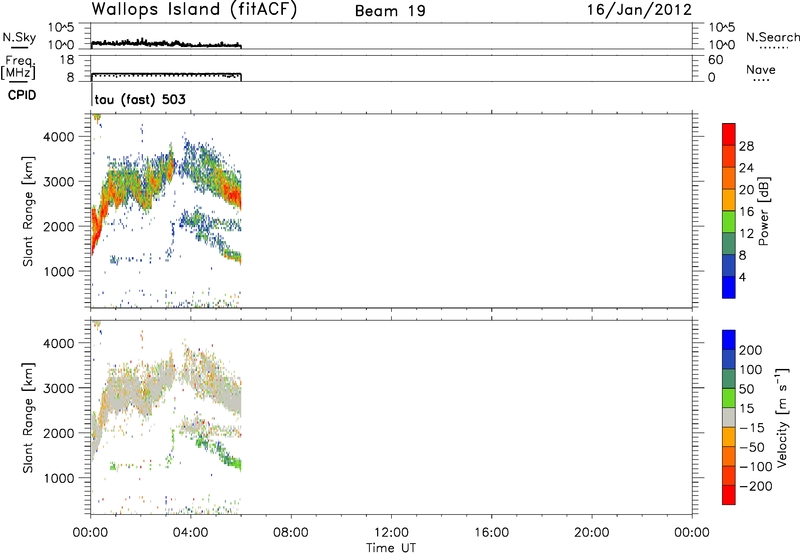Click the '18' frequency axis value
The height and width of the screenshot is (554, 800).
pyautogui.click(x=66, y=60)
